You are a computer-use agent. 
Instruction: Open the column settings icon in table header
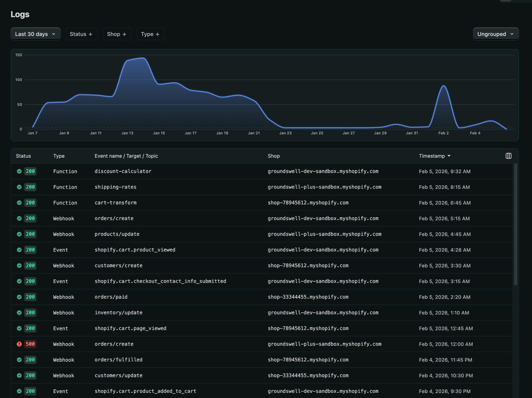pyautogui.click(x=508, y=156)
